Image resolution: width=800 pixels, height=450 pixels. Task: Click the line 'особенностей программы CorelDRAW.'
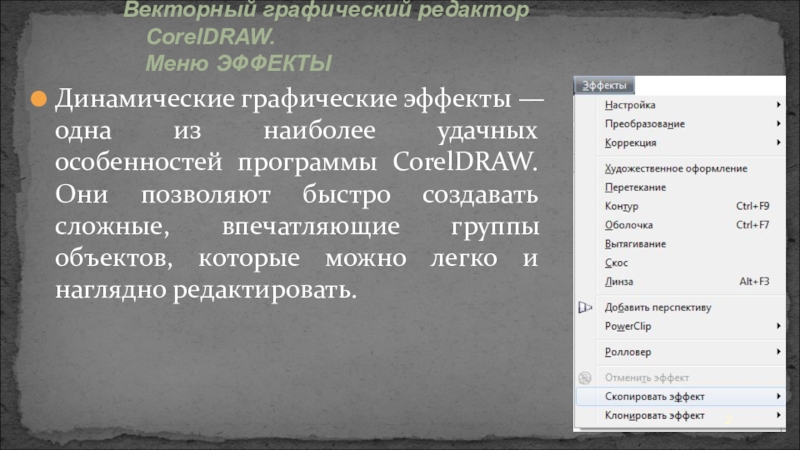(296, 162)
